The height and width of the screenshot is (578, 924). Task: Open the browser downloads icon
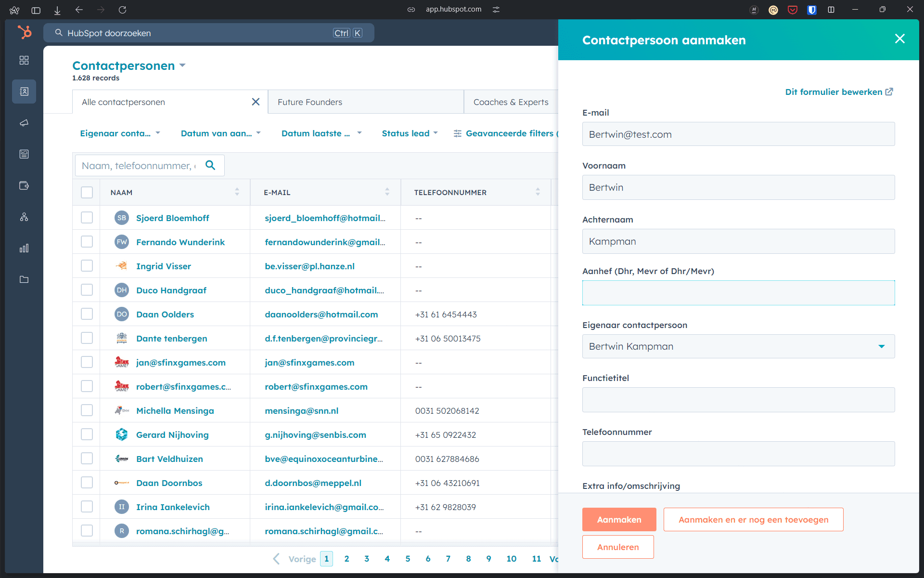[x=57, y=10]
